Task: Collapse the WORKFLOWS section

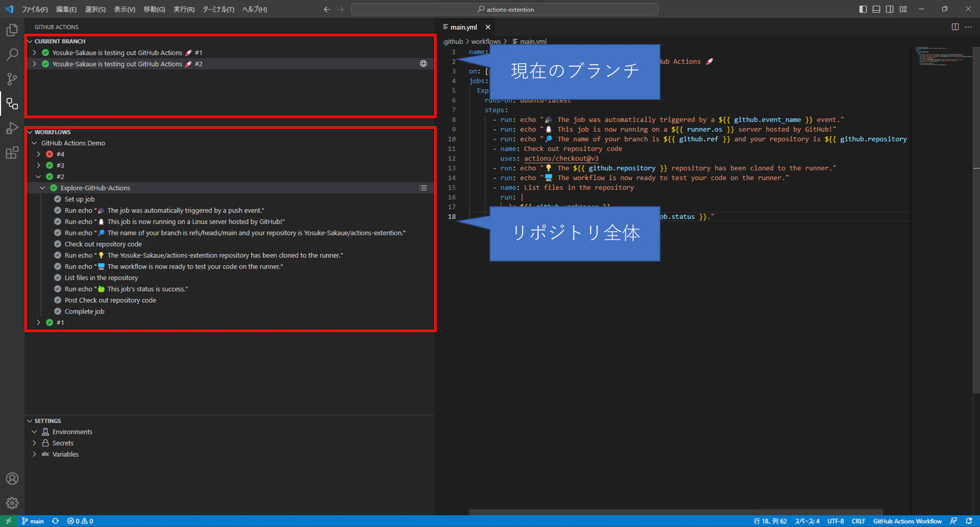Action: [30, 132]
